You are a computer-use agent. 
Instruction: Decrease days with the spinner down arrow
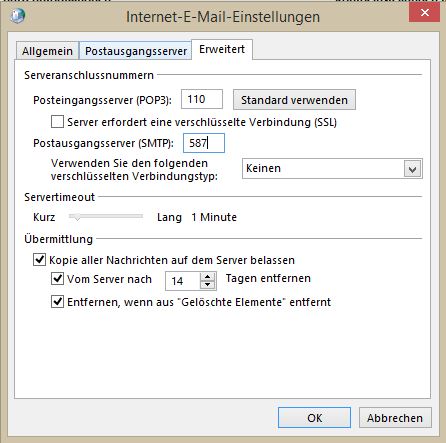point(208,285)
